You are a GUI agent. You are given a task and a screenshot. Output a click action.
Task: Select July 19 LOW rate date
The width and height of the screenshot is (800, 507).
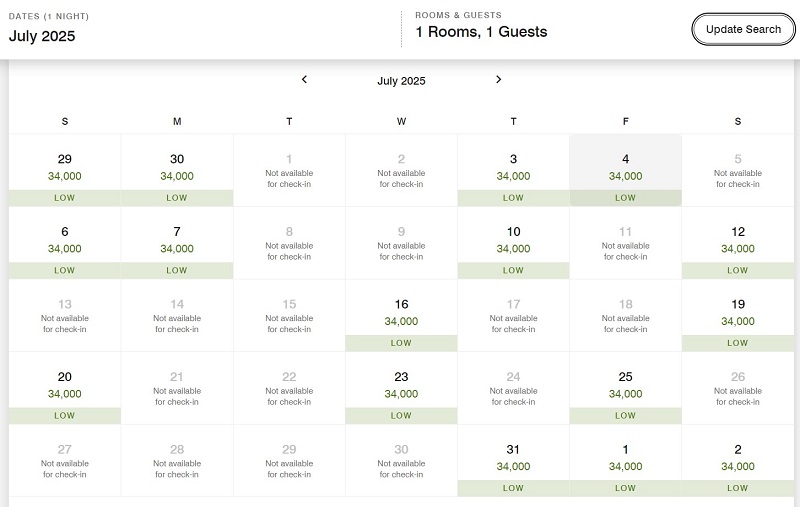click(738, 316)
